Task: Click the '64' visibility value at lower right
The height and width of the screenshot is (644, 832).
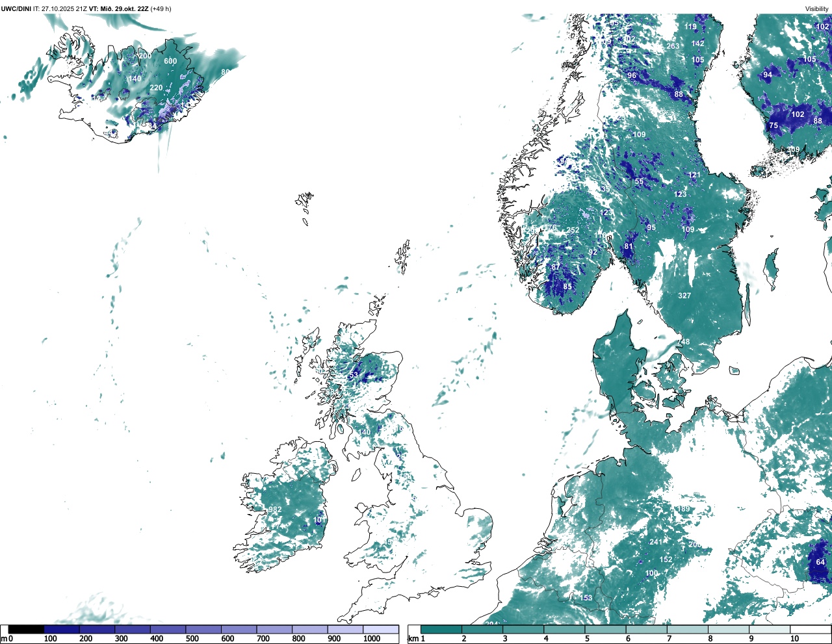Action: [x=820, y=562]
